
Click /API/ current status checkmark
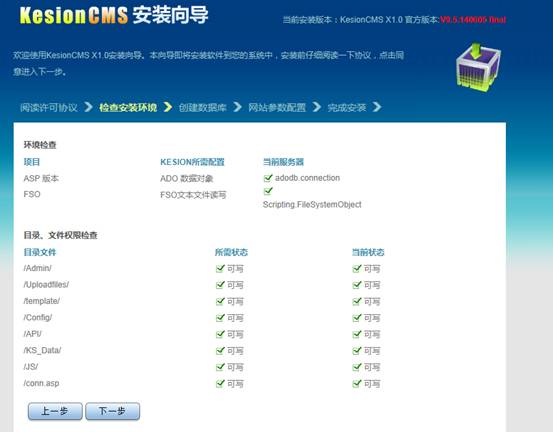(357, 334)
